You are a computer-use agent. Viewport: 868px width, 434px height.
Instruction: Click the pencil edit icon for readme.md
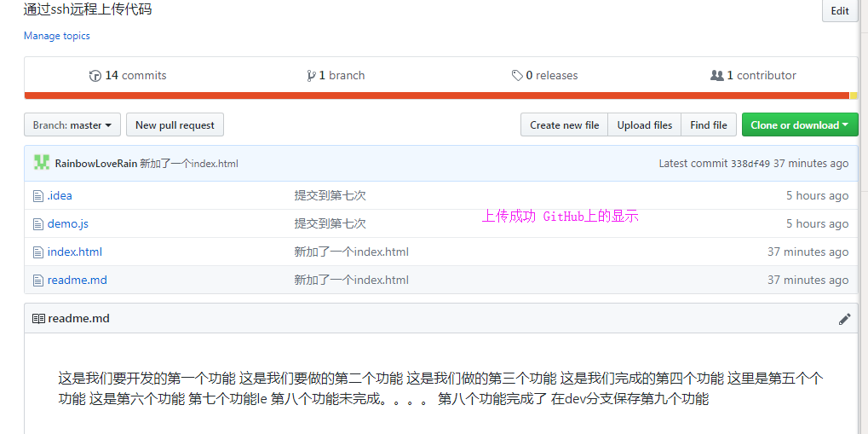coord(844,319)
